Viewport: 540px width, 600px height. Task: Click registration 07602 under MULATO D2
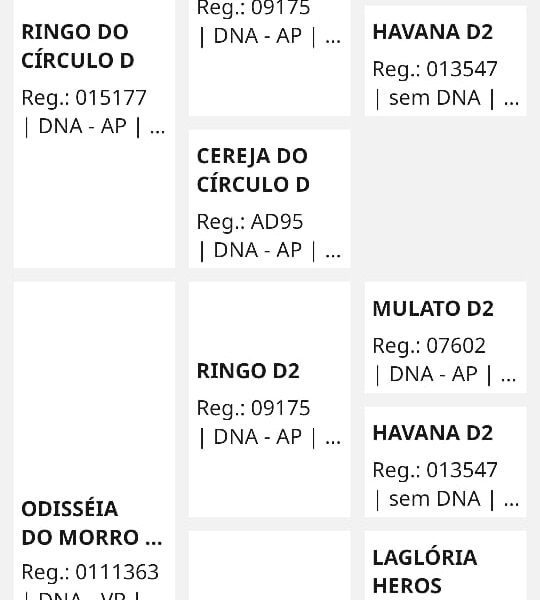point(456,346)
